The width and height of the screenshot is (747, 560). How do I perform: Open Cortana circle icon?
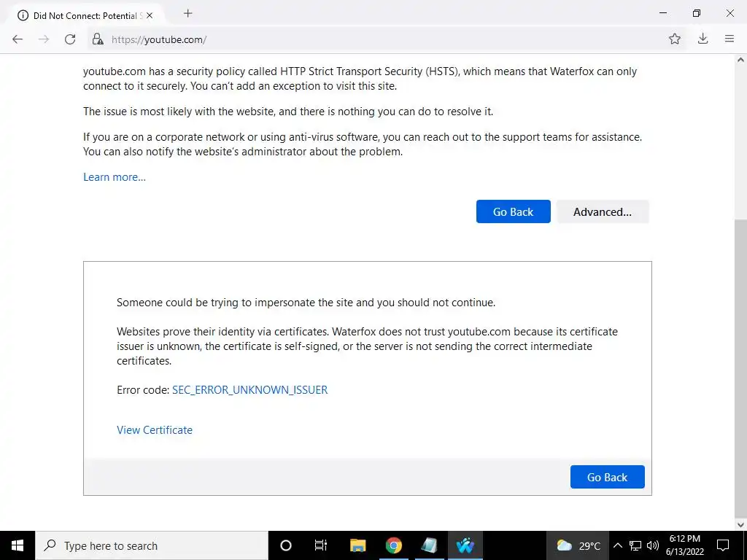(x=286, y=545)
